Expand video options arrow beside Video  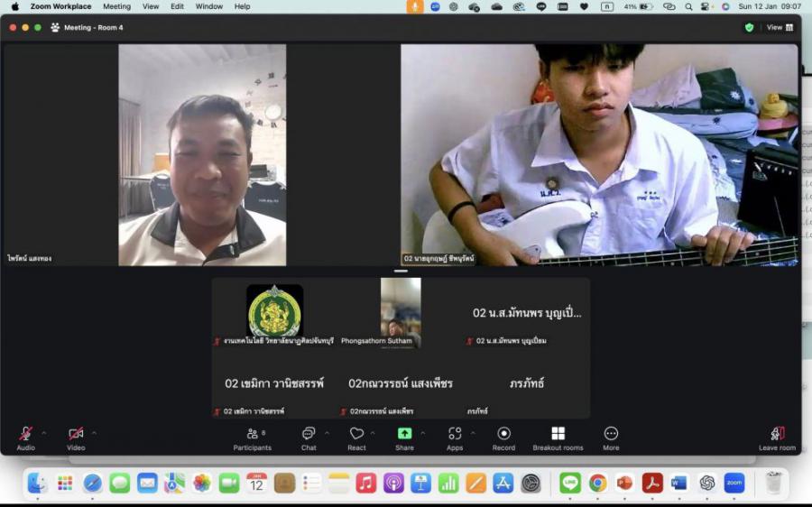point(94,433)
